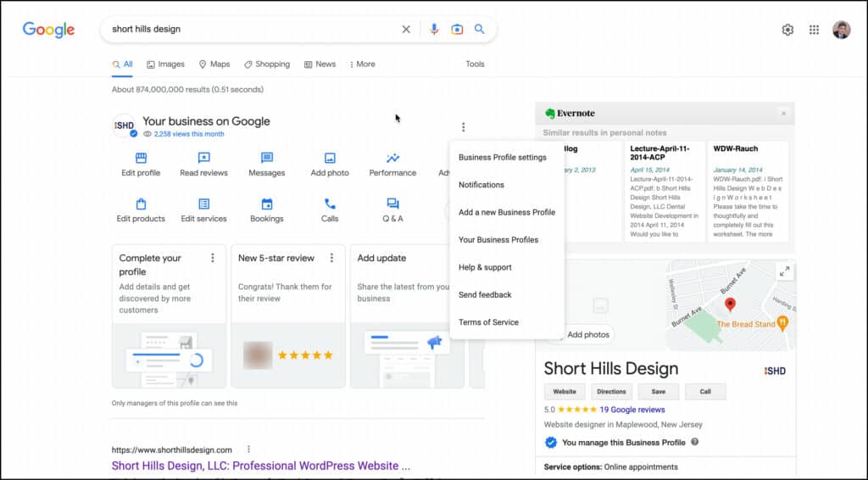Open New 5-star review card options
Viewport: 868px width, 480px height.
click(x=331, y=258)
